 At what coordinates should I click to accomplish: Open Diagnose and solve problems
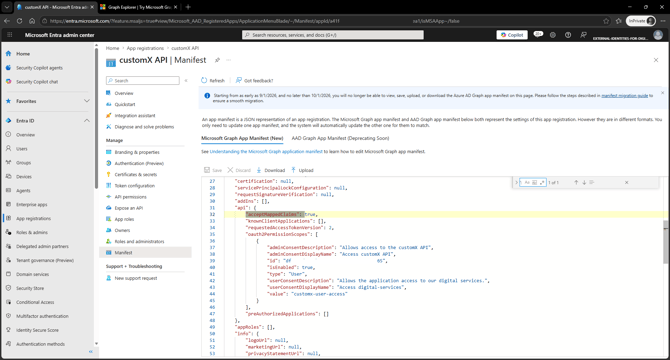[x=144, y=127]
